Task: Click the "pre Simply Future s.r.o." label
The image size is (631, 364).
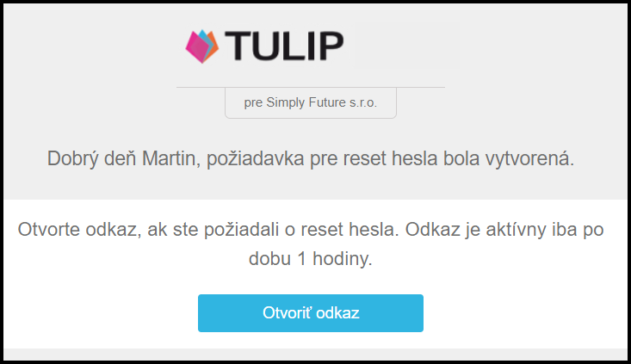Action: pos(310,103)
